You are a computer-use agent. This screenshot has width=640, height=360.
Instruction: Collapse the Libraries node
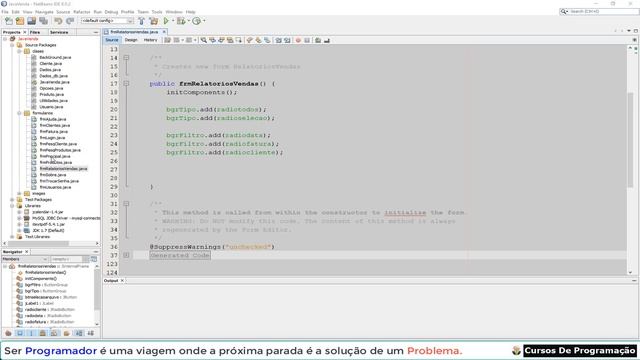pyautogui.click(x=12, y=206)
